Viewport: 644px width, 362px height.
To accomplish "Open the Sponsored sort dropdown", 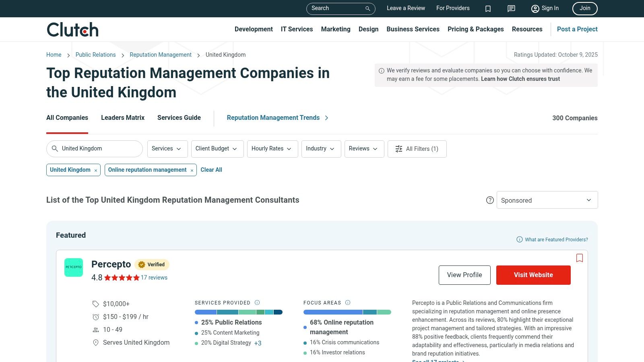I will click(x=547, y=200).
